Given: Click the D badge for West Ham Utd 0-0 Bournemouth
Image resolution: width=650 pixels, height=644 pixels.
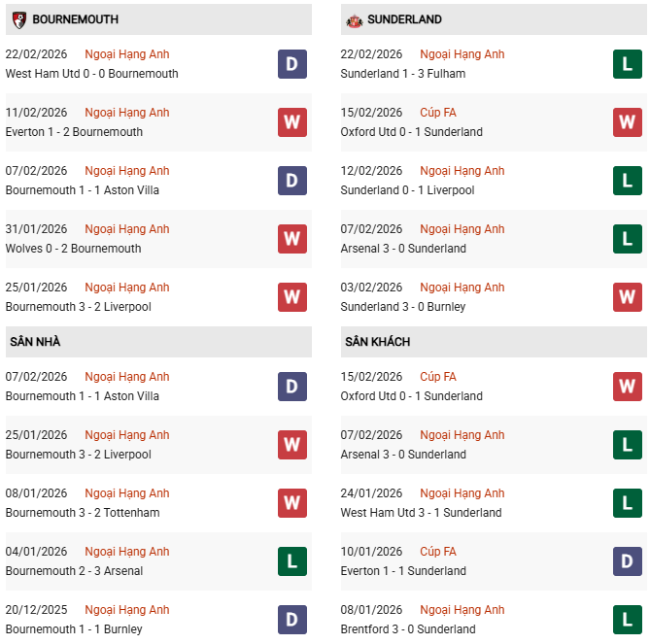Looking at the screenshot, I should coord(292,64).
